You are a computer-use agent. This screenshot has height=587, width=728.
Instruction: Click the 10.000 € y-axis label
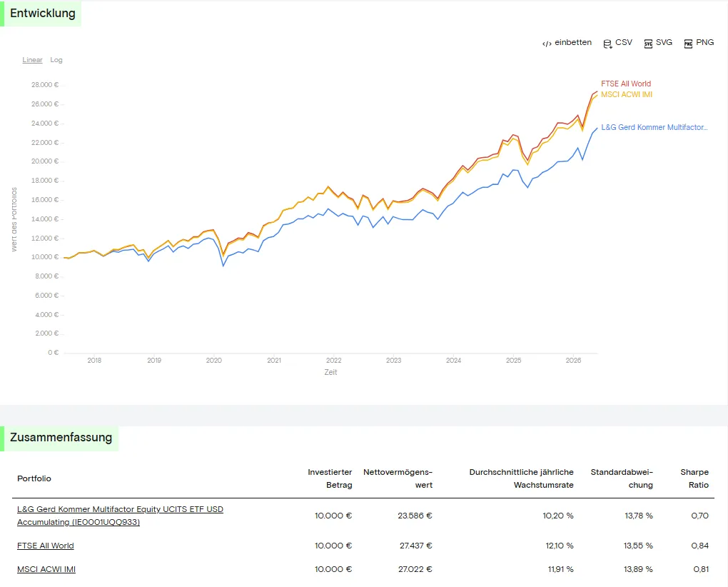click(x=45, y=257)
